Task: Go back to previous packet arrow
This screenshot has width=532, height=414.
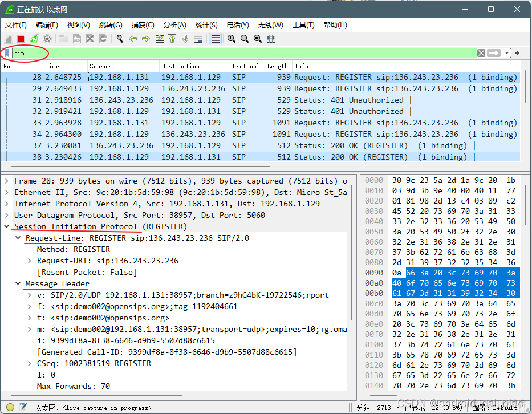Action: pyautogui.click(x=133, y=39)
